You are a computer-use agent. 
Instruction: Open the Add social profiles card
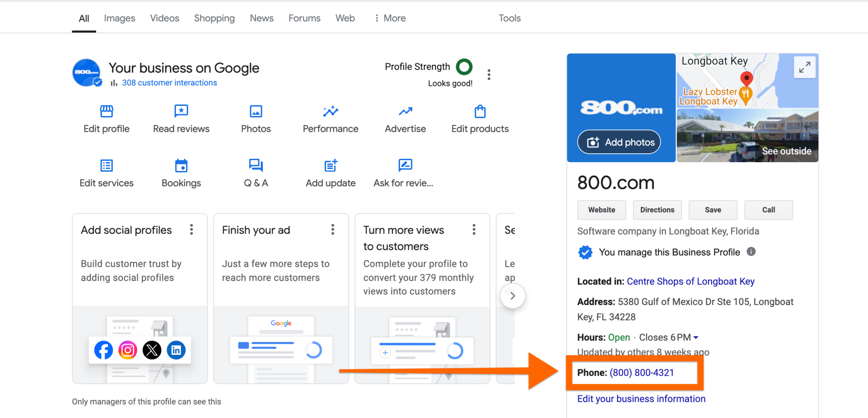(140, 299)
